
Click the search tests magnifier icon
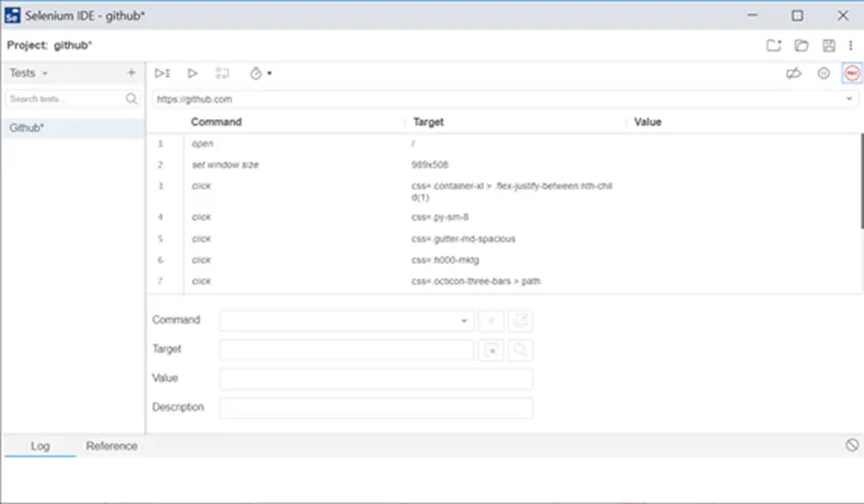(131, 99)
